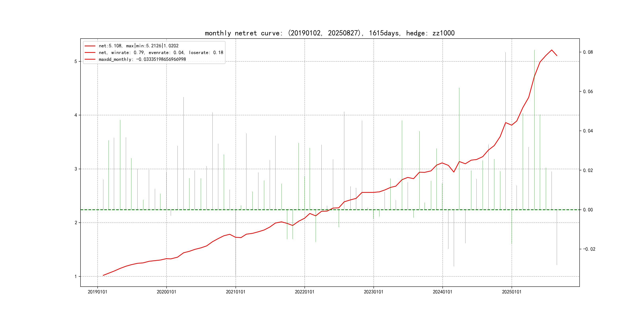644x322 pixels.
Task: Click the right axis label 0.00
Action: pos(588,210)
